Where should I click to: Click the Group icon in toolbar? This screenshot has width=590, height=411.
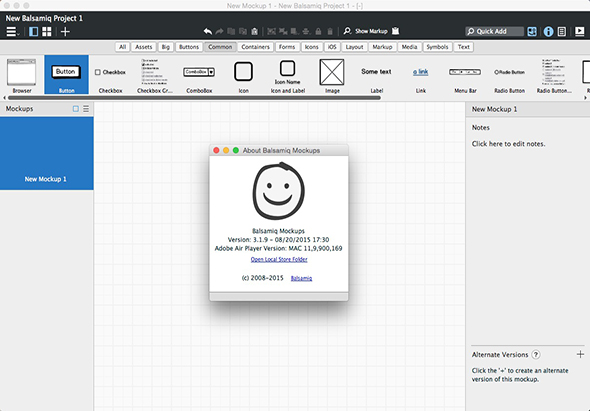coord(271,31)
